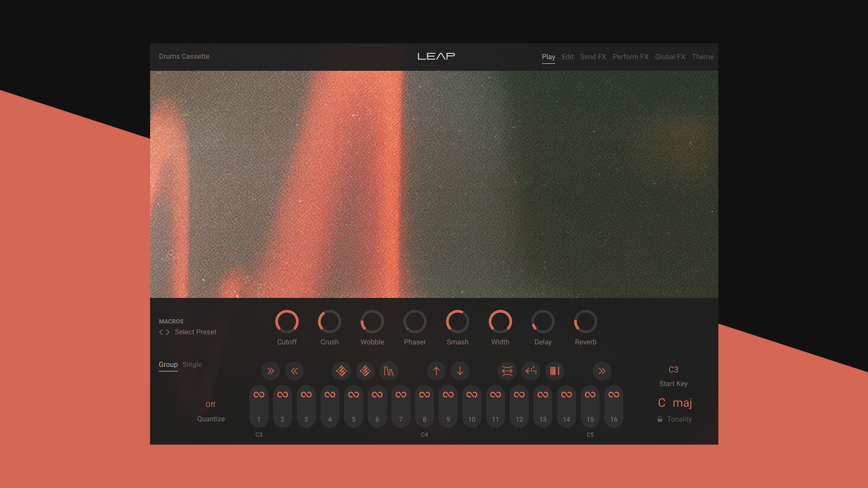Toggle the loop icon on pad 8
This screenshot has height=488, width=868.
(x=424, y=394)
